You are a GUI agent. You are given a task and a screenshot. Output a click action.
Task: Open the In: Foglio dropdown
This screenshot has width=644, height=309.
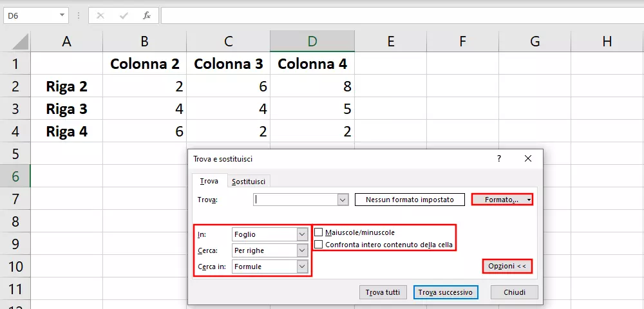(x=302, y=234)
